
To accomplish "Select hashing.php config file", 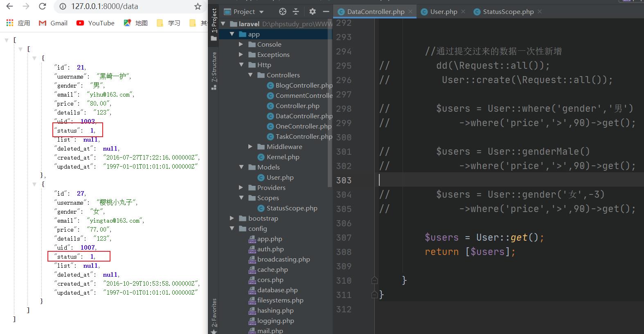I will (x=271, y=310).
